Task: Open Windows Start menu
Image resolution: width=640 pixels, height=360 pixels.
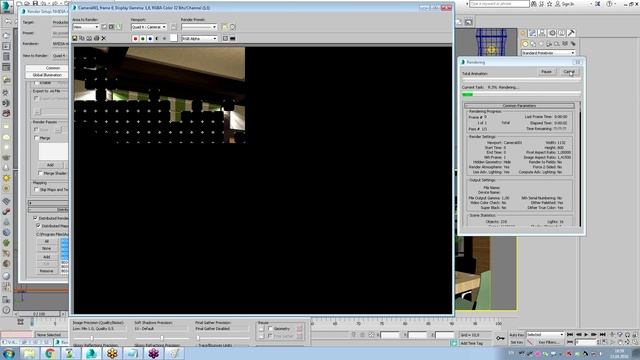Action: [9, 353]
